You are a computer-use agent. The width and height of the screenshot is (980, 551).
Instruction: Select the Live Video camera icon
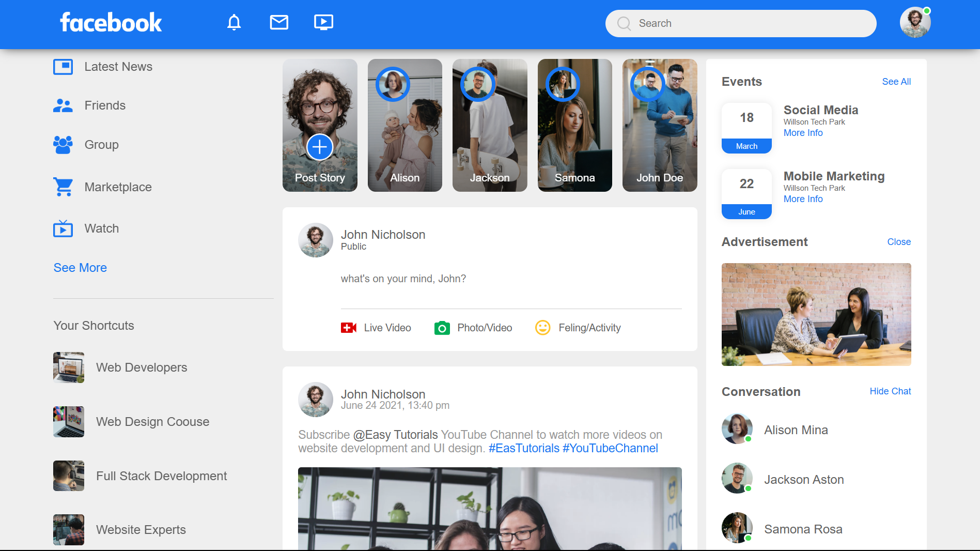349,328
